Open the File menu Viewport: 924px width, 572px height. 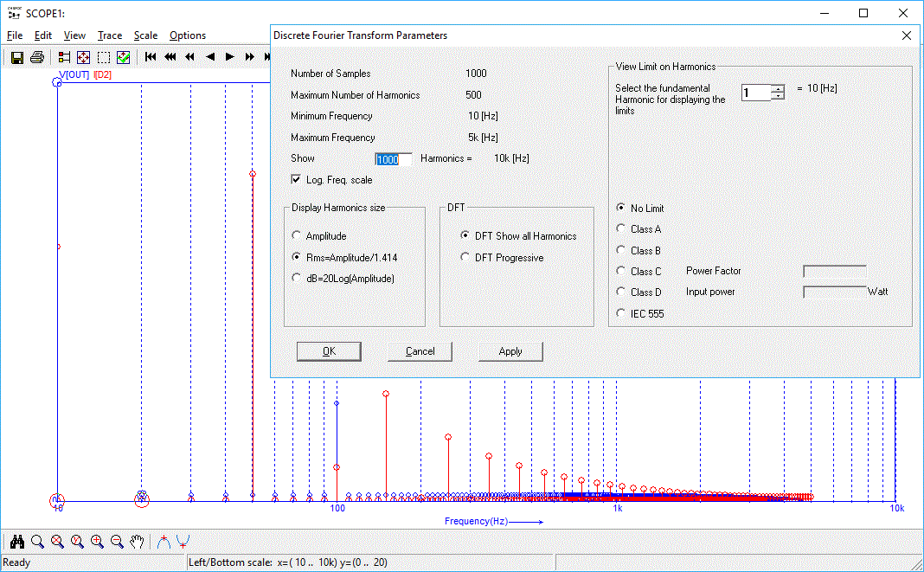pos(15,35)
